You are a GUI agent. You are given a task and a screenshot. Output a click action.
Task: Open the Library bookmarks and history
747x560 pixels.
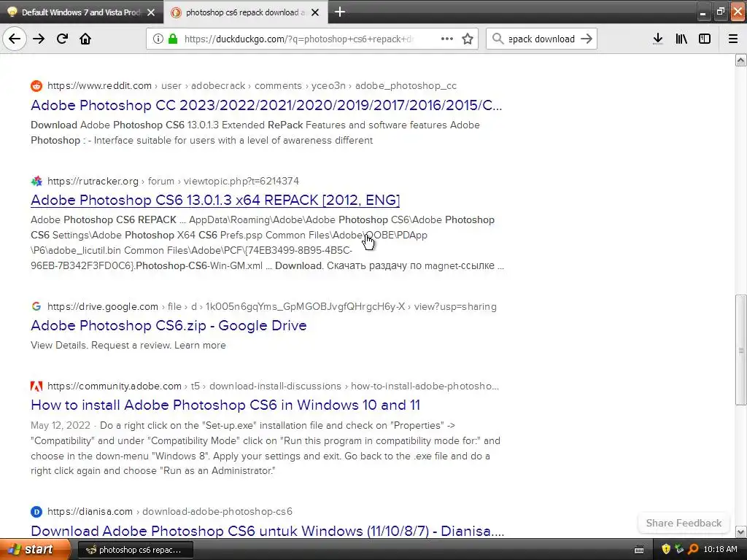681,39
